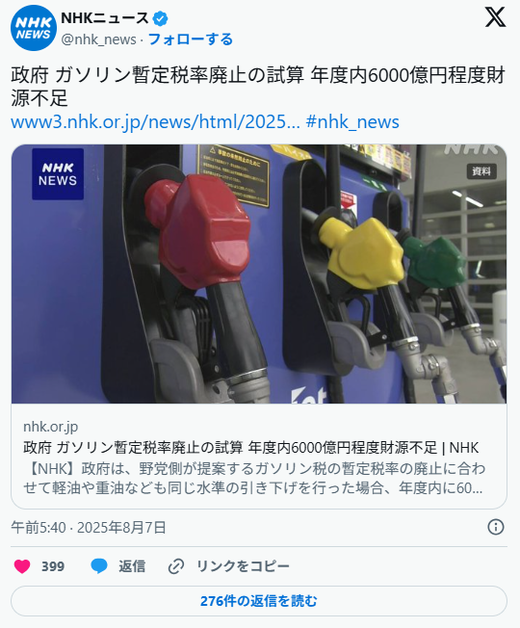
Task: Click the reply speech bubble icon
Action: coord(99,566)
